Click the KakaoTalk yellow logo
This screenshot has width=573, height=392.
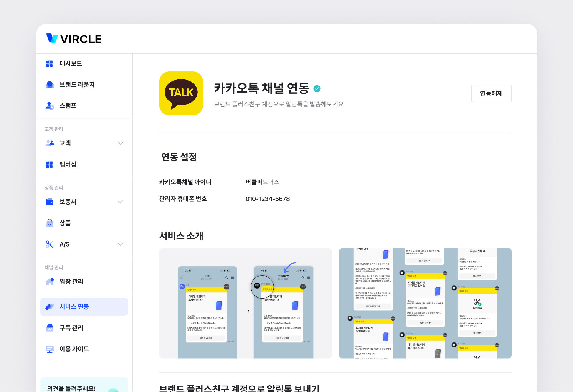click(x=181, y=93)
